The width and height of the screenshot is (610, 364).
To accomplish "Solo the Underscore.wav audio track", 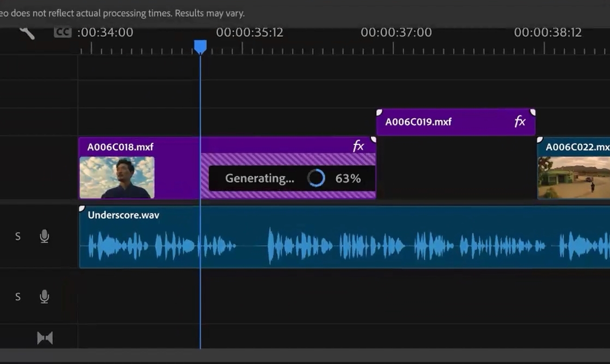I will [18, 236].
